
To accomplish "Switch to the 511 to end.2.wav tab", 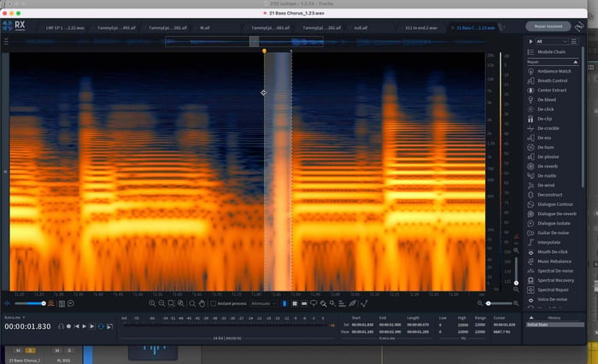I will [x=421, y=28].
